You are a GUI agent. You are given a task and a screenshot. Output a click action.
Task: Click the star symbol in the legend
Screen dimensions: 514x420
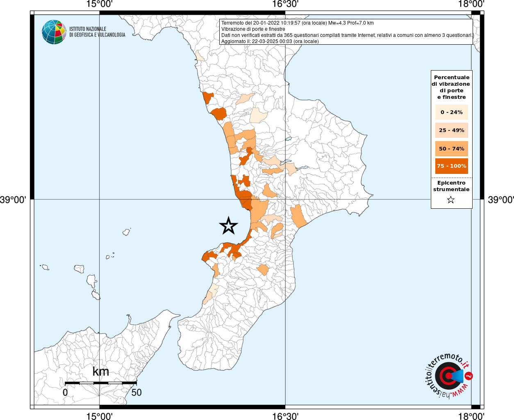(451, 200)
